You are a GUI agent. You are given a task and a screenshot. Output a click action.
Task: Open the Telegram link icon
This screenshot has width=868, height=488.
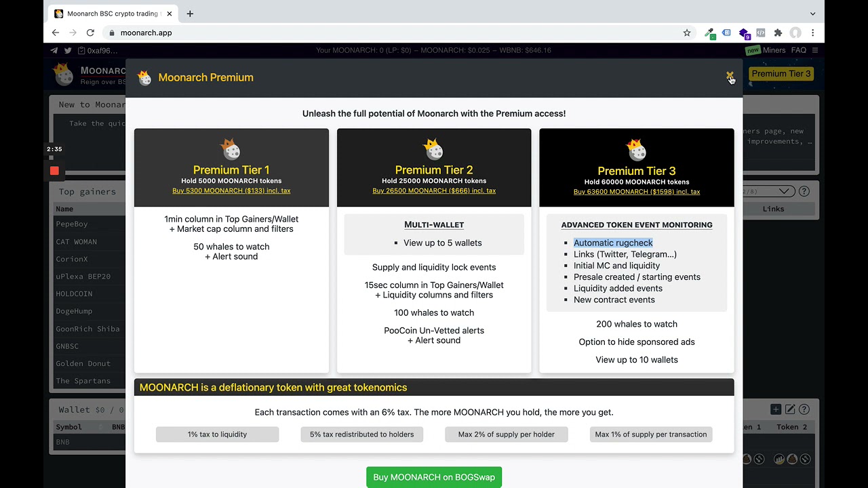pos(54,50)
